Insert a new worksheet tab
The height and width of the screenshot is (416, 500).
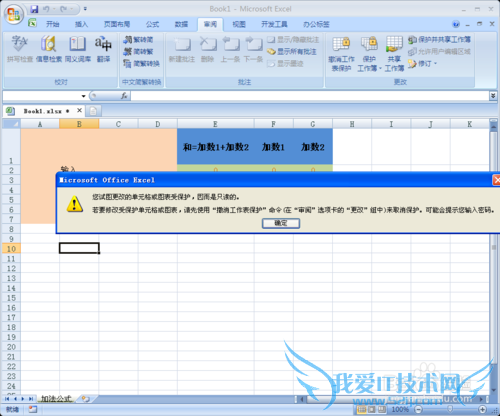pos(86,399)
